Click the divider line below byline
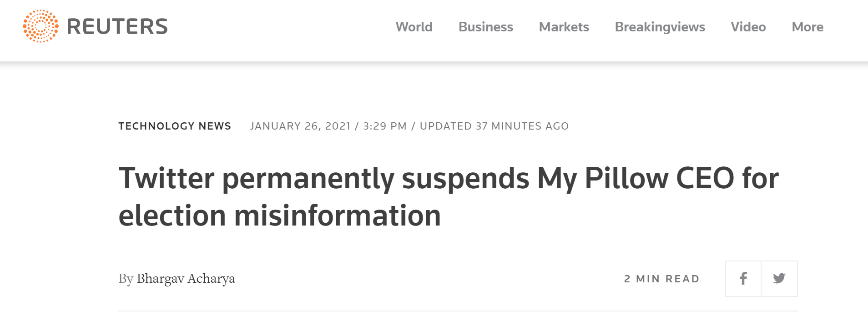 (457, 311)
